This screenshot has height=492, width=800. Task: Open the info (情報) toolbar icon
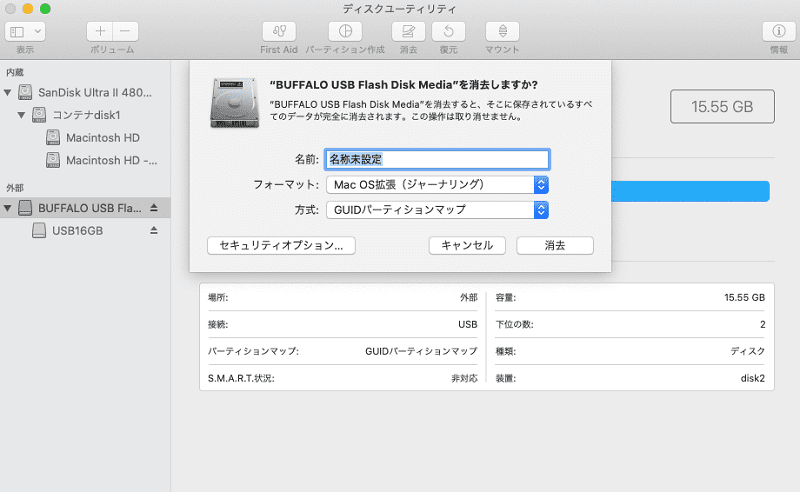coord(779,32)
